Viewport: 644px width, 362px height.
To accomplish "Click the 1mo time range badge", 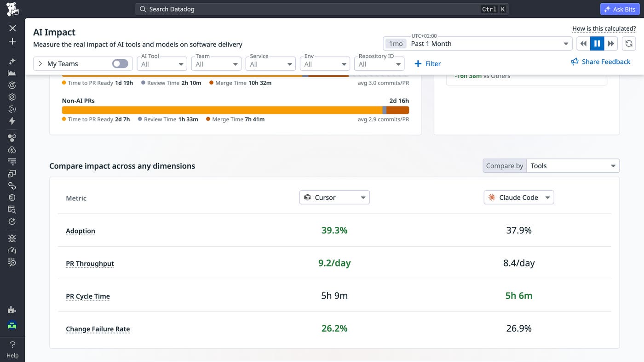I will 396,44.
